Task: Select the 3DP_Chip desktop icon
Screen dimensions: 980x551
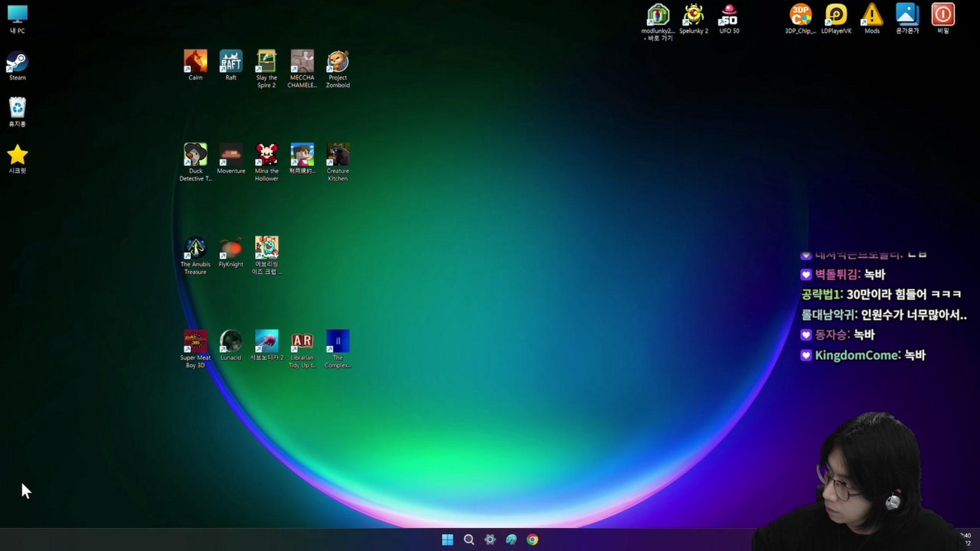Action: click(800, 19)
